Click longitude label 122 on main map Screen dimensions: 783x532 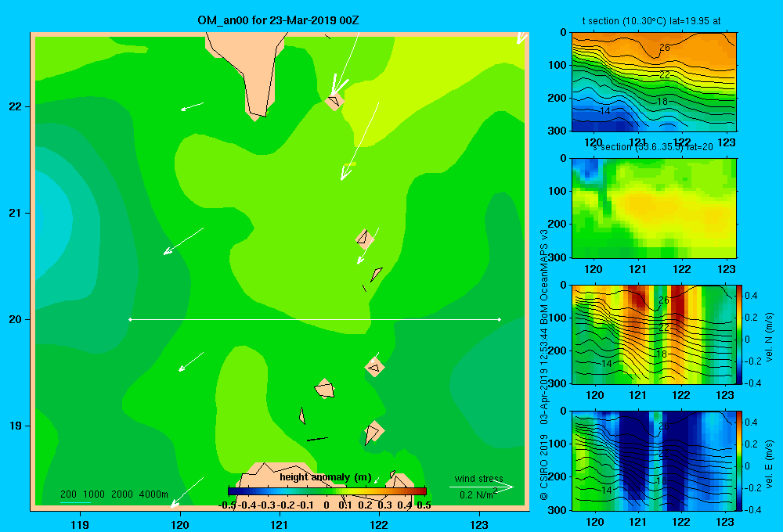tap(379, 525)
